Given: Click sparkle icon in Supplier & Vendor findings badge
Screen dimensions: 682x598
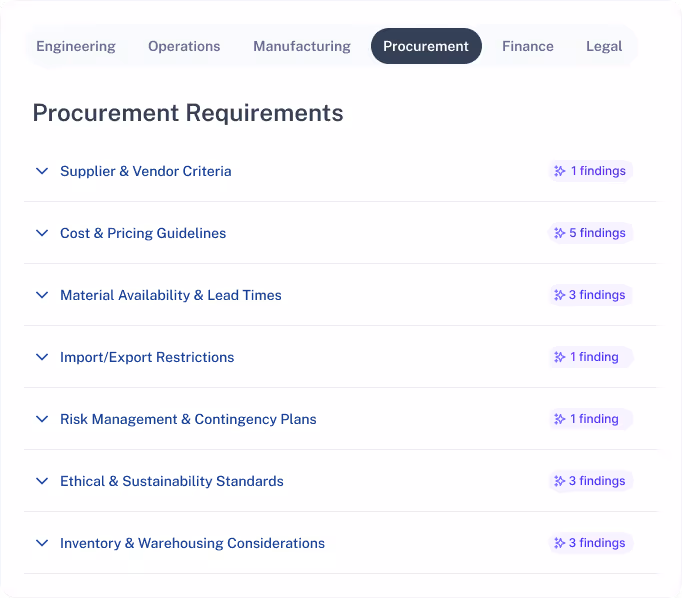Looking at the screenshot, I should point(559,171).
